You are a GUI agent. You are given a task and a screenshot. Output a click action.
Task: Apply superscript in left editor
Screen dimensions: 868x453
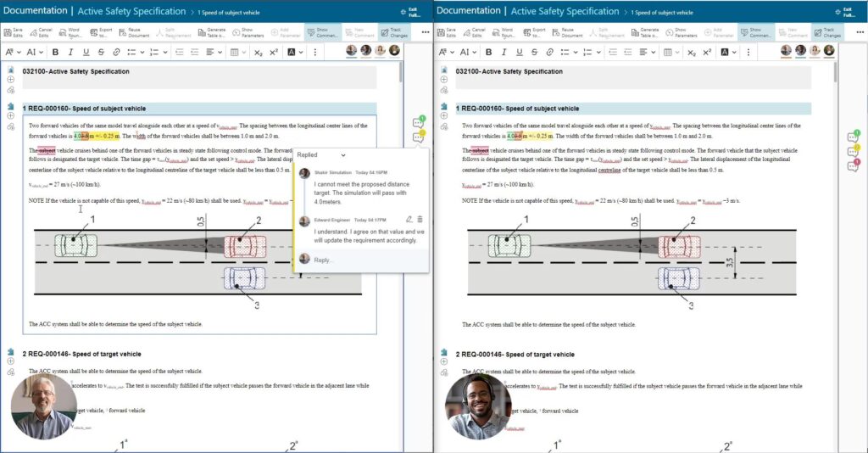coord(274,52)
